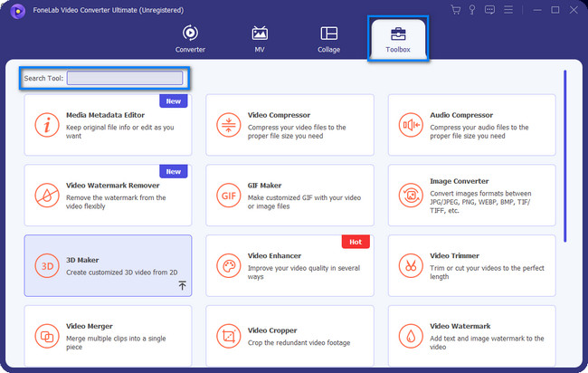Open the hamburger menu icon
The width and height of the screenshot is (588, 373).
pos(508,10)
